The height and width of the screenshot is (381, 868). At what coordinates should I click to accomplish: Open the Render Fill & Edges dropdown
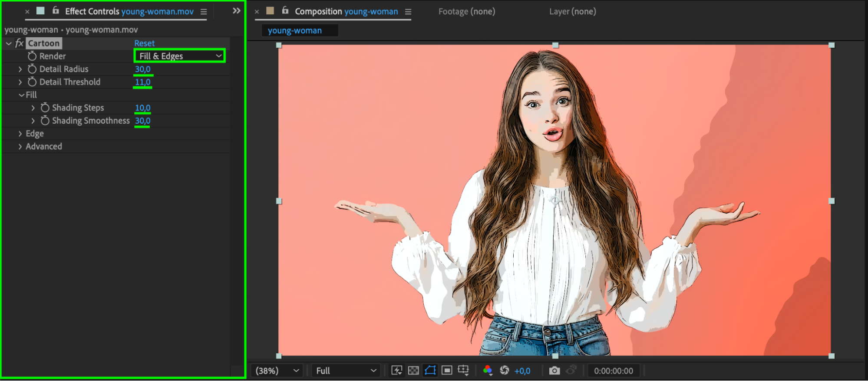coord(180,56)
